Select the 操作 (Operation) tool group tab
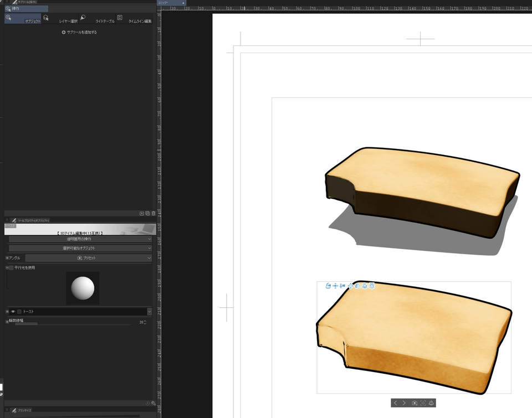 26,8
